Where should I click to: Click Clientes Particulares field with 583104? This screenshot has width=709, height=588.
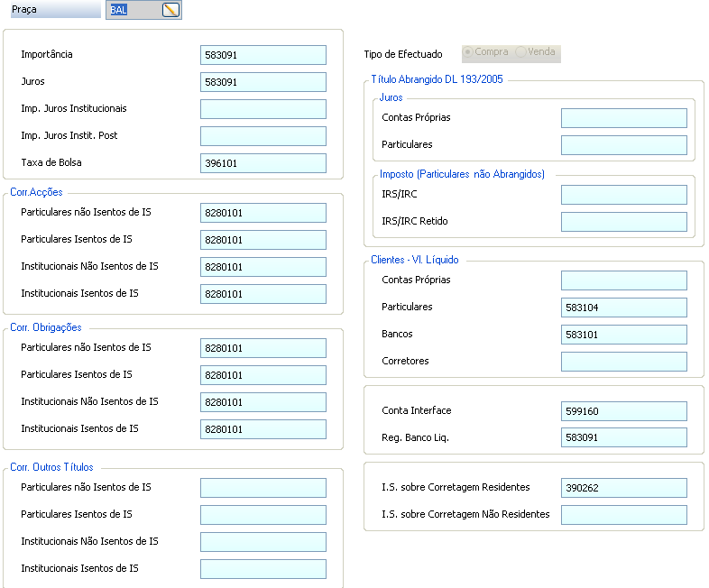pos(624,308)
